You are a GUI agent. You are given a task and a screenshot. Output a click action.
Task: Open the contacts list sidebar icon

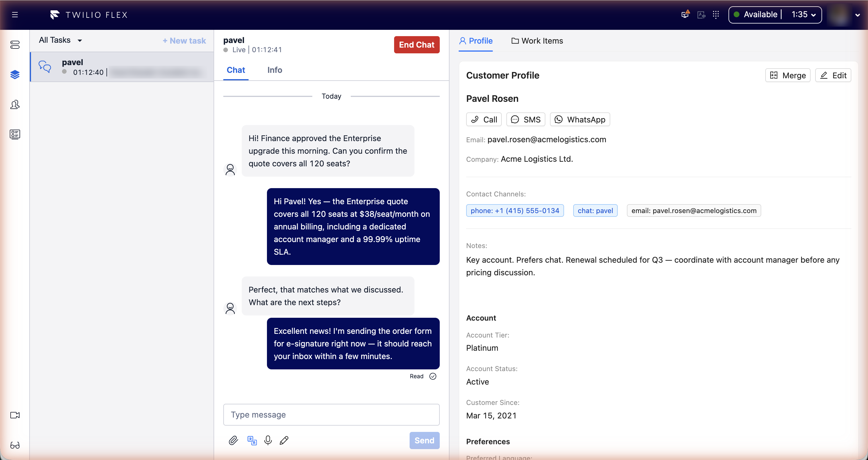pos(15,135)
